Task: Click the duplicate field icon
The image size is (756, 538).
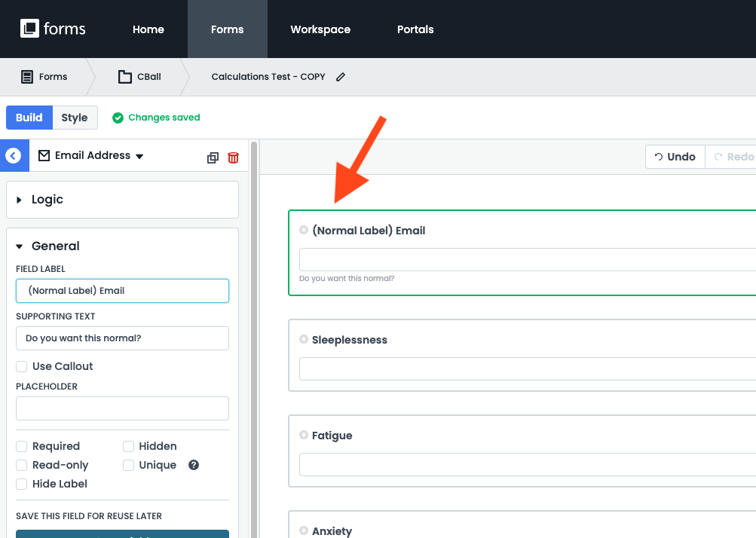Action: (213, 157)
